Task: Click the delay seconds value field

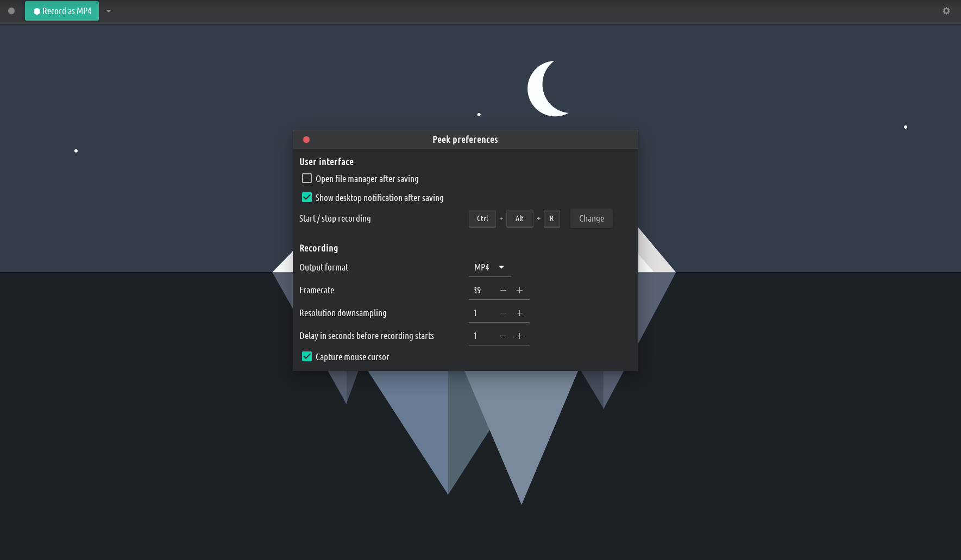Action: [481, 336]
